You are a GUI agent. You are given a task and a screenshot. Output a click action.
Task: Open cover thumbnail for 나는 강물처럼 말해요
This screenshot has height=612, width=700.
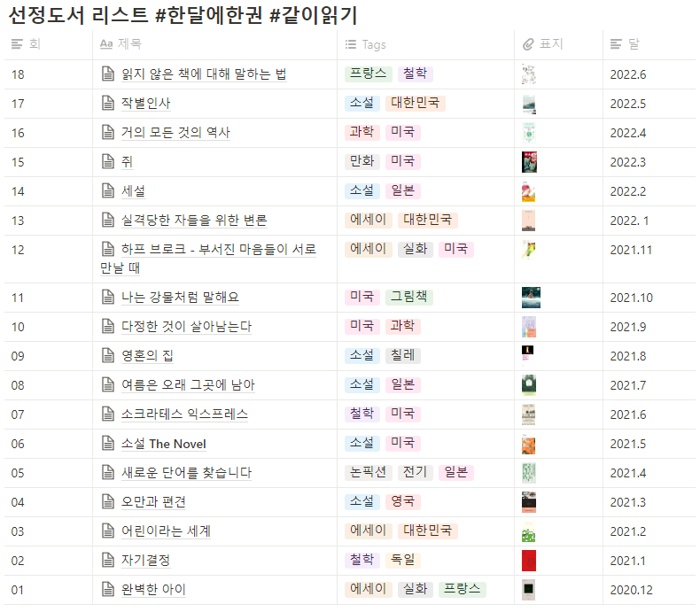tap(531, 298)
